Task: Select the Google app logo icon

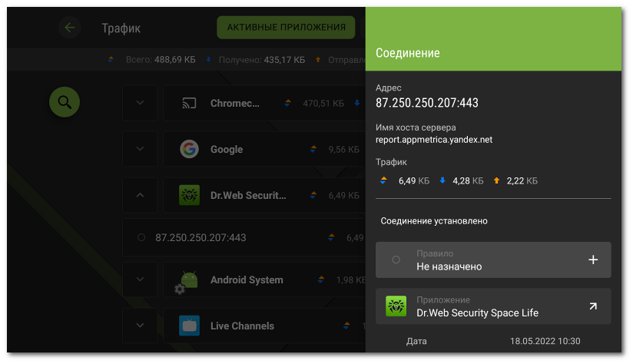Action: click(x=189, y=149)
